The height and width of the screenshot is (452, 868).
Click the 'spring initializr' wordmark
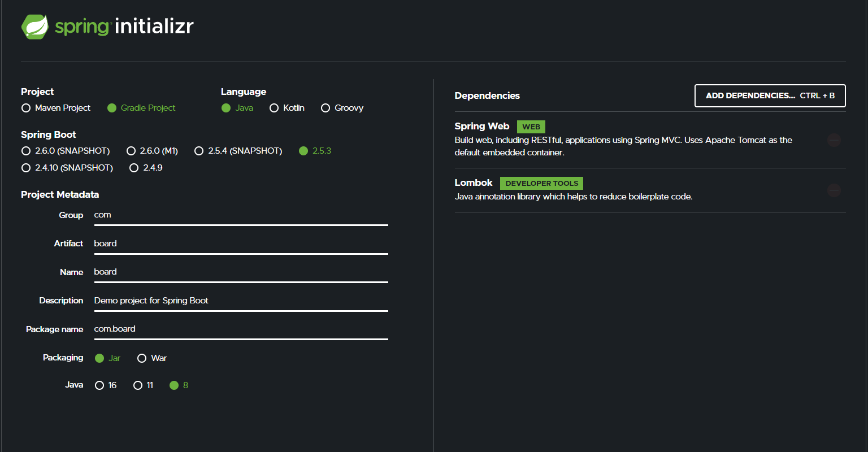click(124, 27)
